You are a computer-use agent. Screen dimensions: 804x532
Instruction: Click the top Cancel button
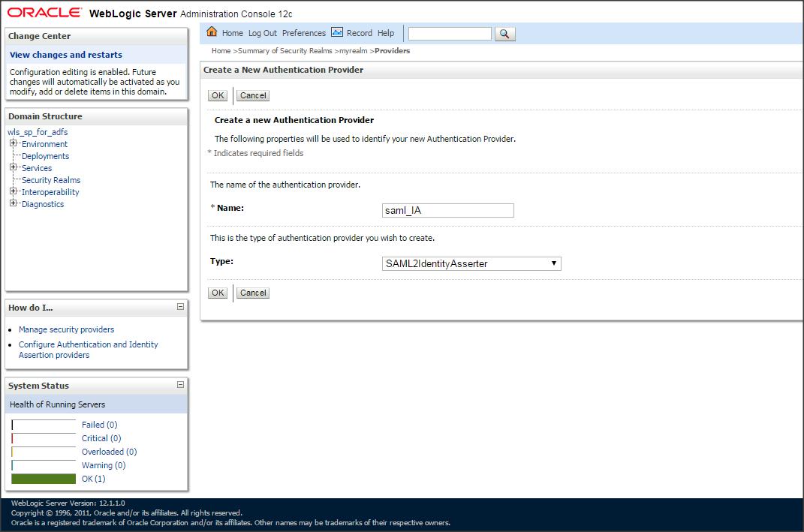[253, 95]
